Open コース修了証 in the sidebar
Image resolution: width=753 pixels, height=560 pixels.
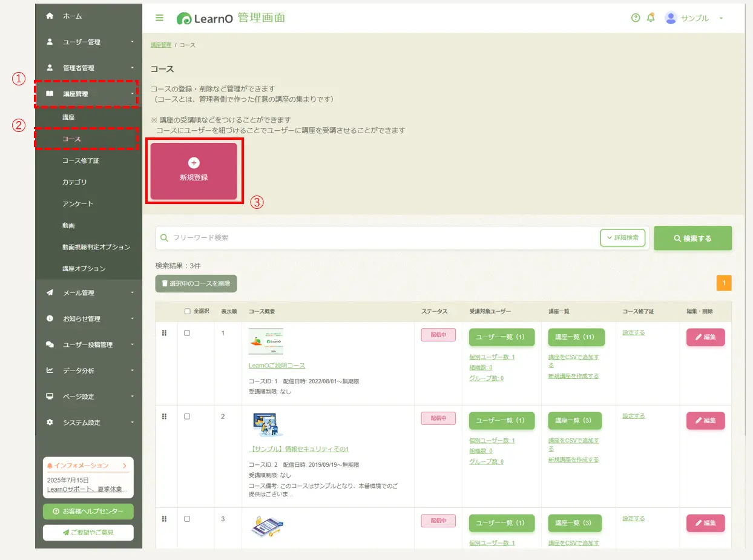(x=81, y=160)
